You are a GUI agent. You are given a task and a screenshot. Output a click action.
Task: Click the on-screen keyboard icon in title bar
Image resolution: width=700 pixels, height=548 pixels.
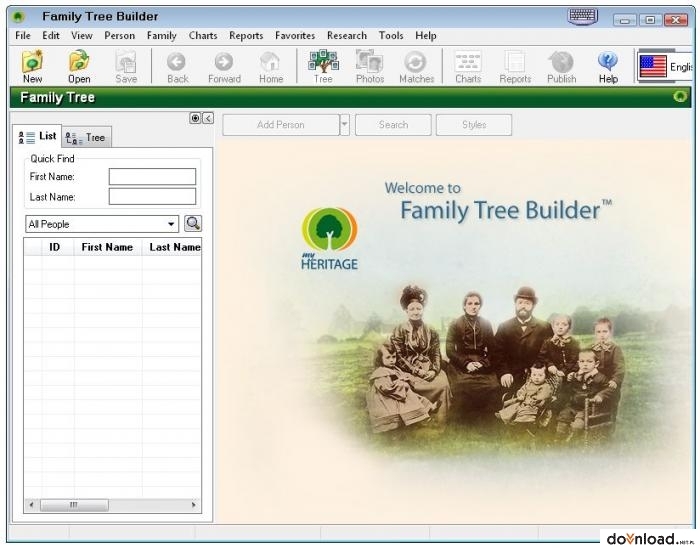tap(583, 17)
